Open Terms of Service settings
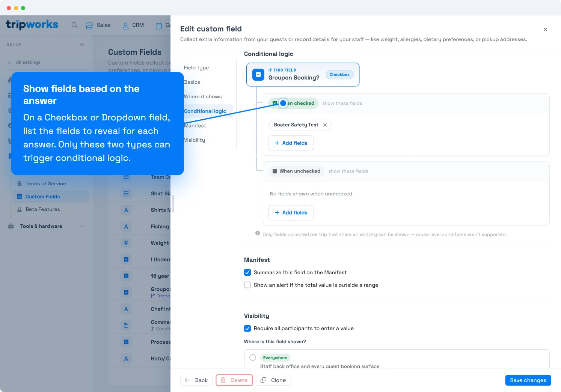 click(46, 183)
